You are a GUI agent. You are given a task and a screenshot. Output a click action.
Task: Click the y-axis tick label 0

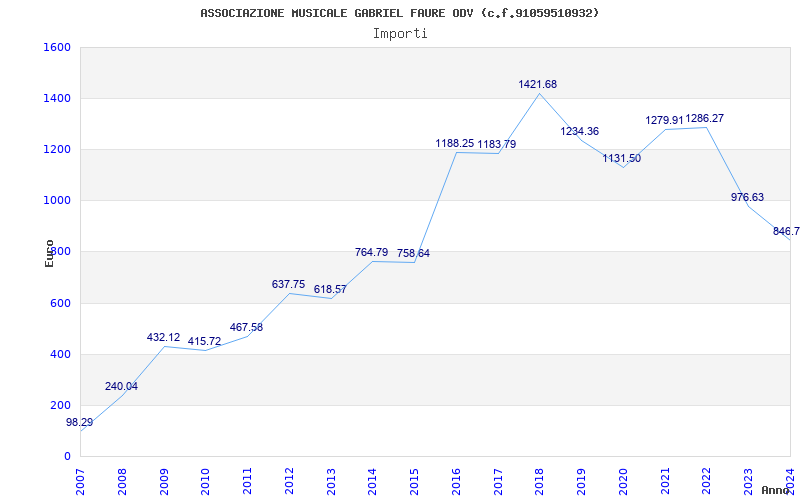[67, 457]
